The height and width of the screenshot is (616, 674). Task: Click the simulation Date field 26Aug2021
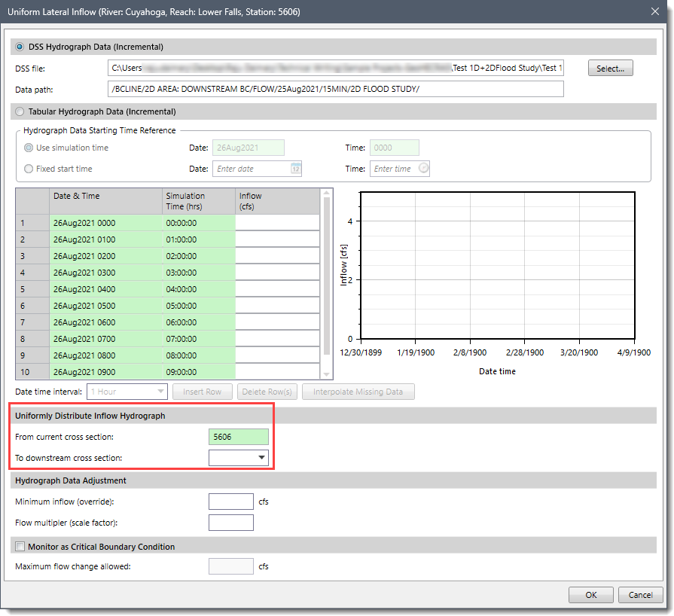[x=249, y=148]
